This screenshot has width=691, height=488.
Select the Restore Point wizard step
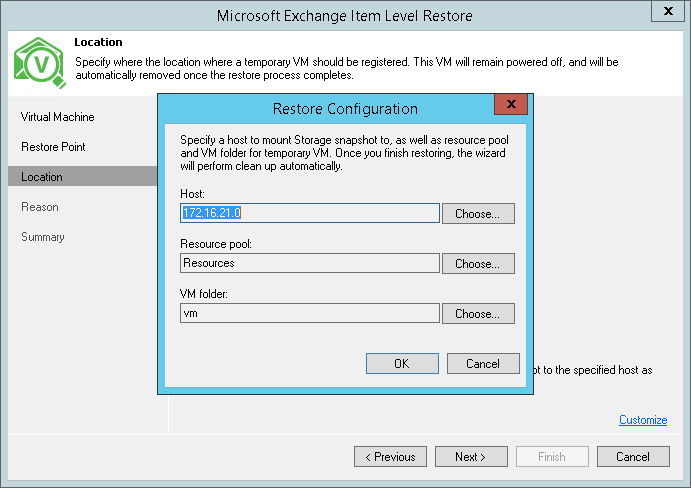tap(53, 147)
